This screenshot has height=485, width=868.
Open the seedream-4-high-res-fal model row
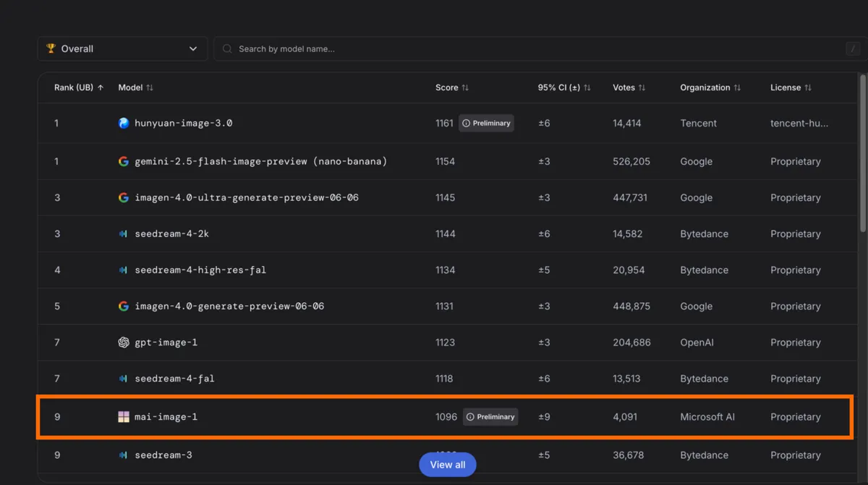(x=448, y=270)
